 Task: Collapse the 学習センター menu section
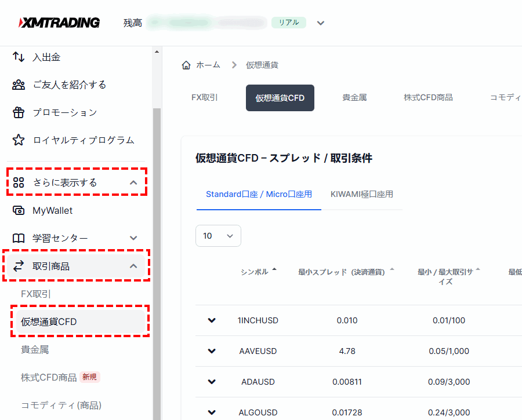click(x=133, y=238)
